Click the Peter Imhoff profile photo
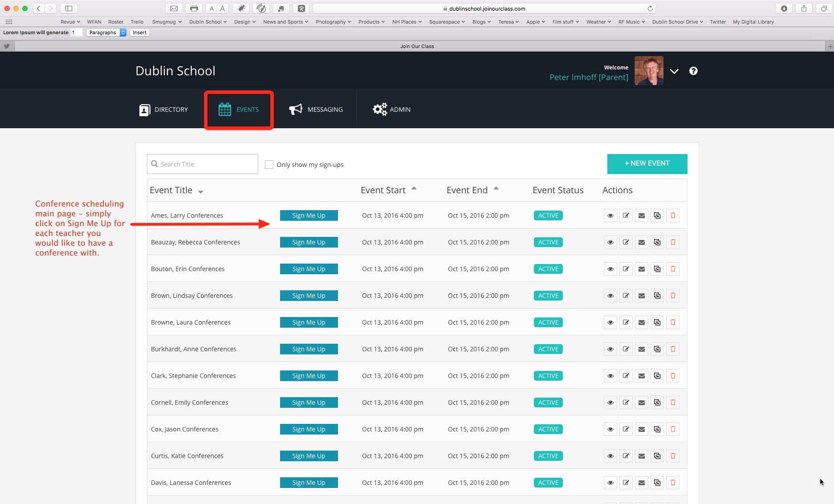 (x=649, y=70)
